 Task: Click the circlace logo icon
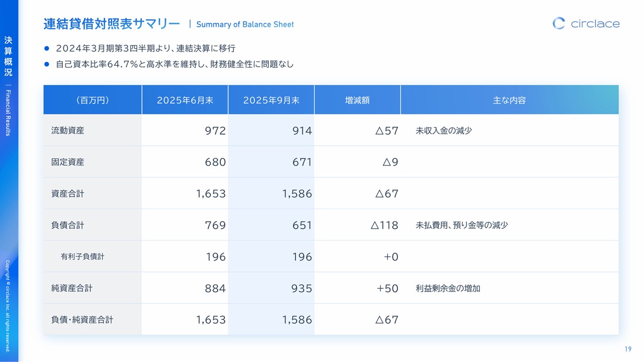[x=558, y=23]
